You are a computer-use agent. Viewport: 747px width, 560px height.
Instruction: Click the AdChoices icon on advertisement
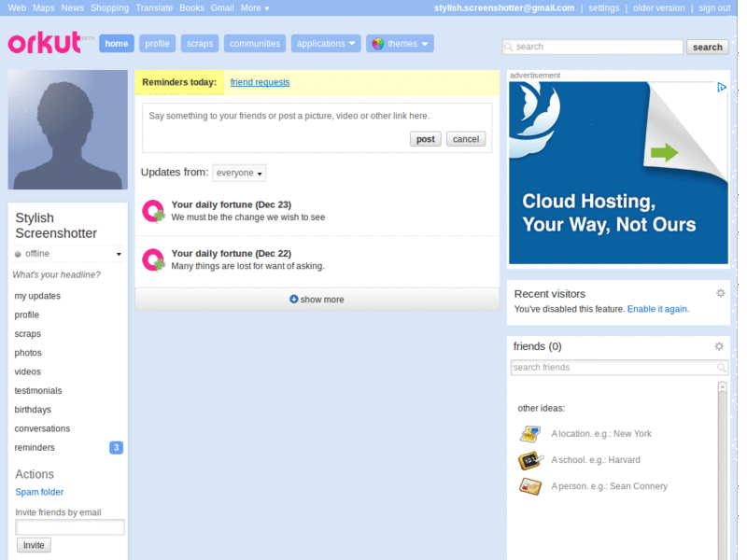721,87
